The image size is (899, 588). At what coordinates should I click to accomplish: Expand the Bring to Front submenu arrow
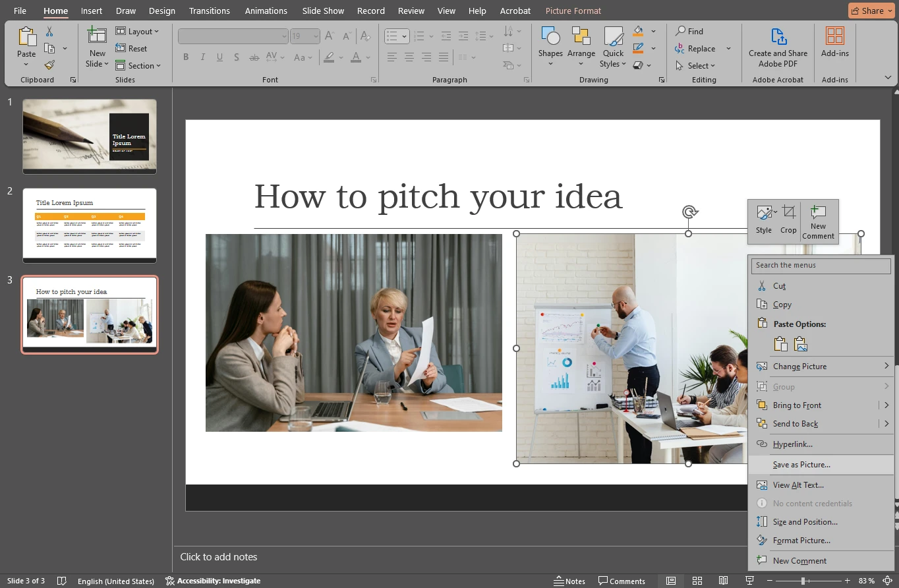886,405
